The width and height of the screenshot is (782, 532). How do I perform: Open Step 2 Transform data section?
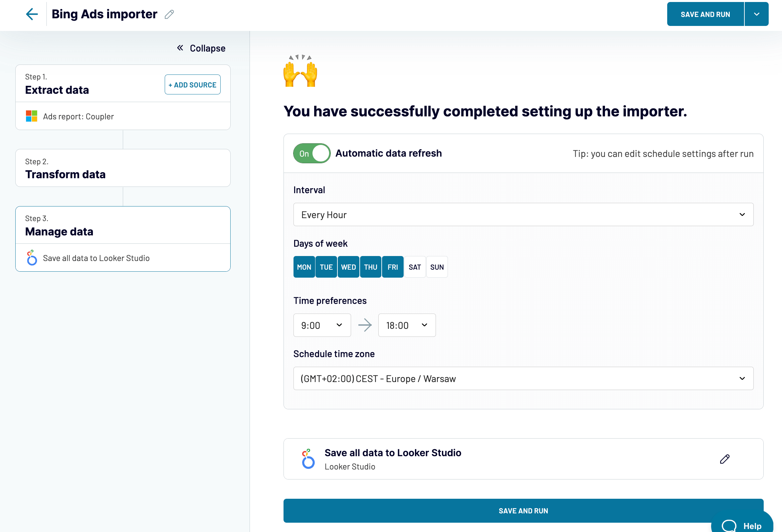123,168
